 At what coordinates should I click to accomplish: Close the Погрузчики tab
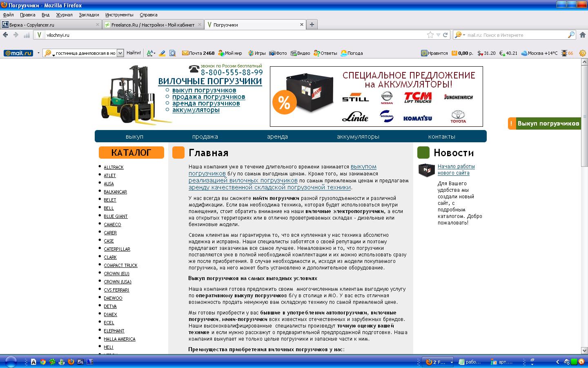click(x=302, y=25)
